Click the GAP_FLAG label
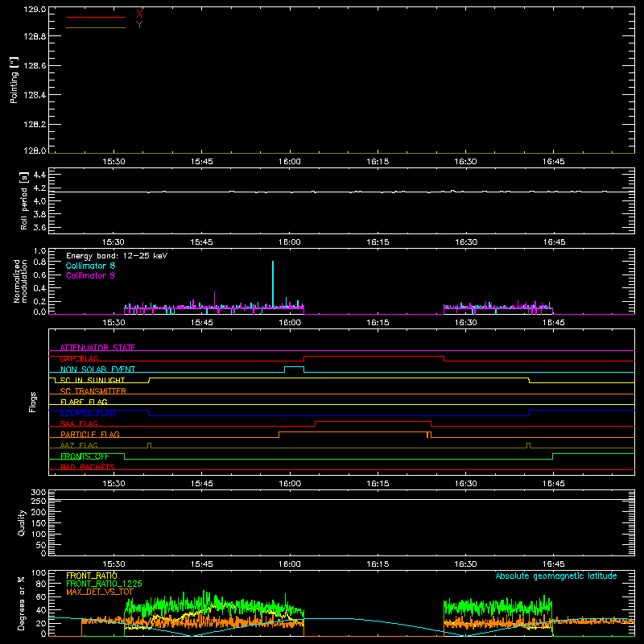The width and height of the screenshot is (644, 644). (x=79, y=358)
